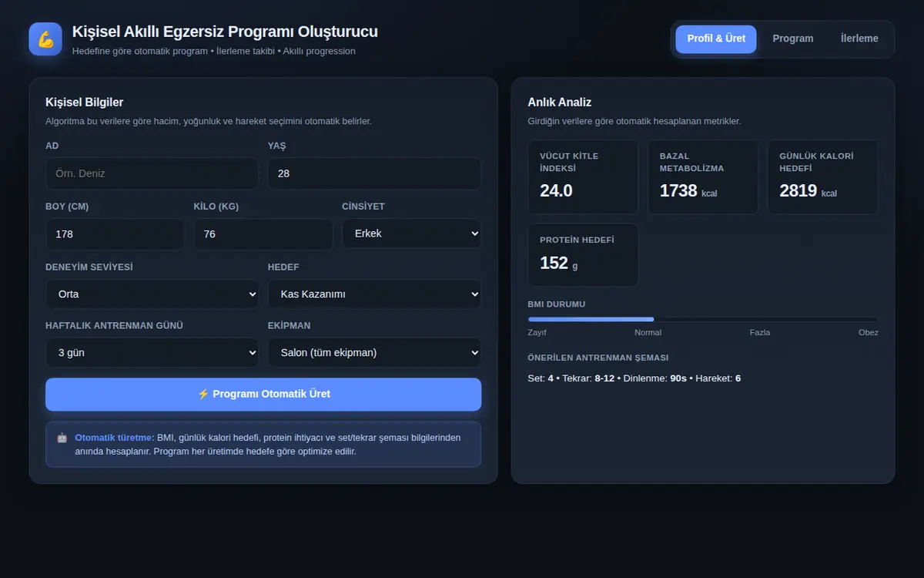Click the "Önerilen Antrenman Şeması" label
This screenshot has height=578, width=924.
(x=598, y=358)
